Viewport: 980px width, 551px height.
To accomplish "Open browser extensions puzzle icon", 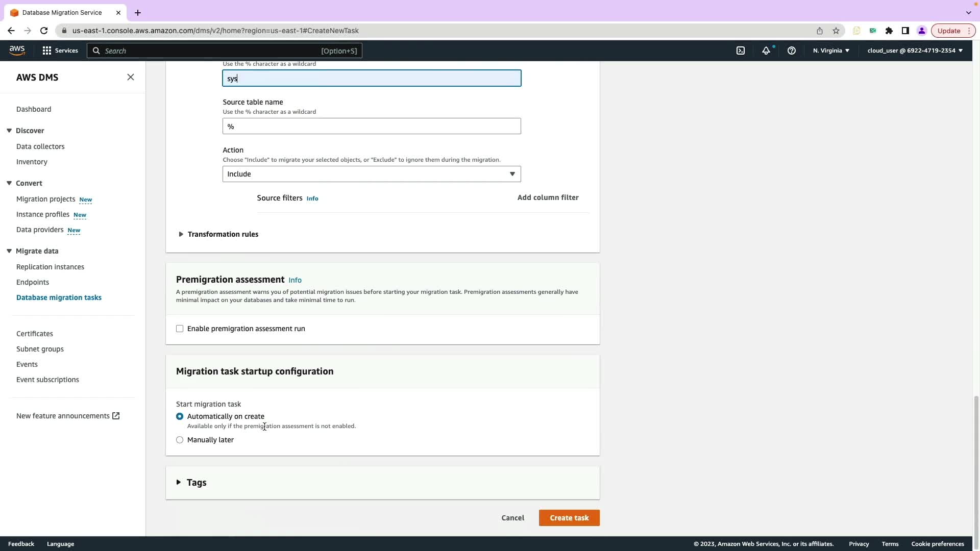I will pos(889,31).
